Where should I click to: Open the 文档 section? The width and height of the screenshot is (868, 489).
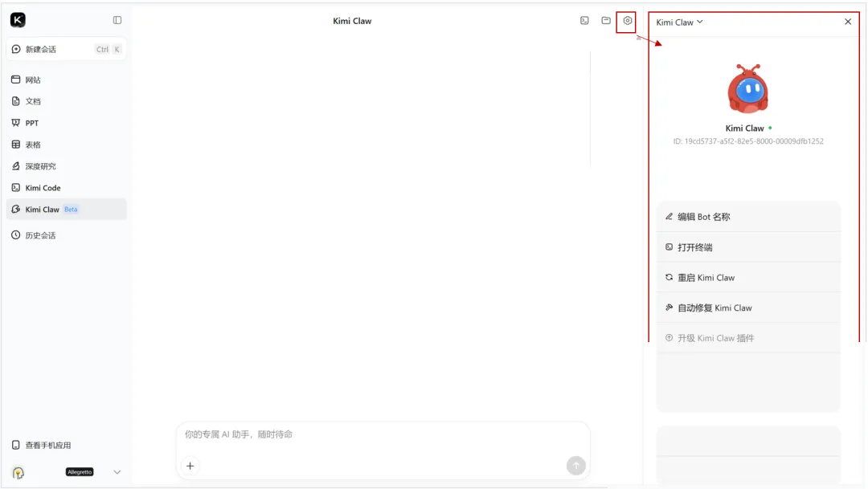[67, 101]
